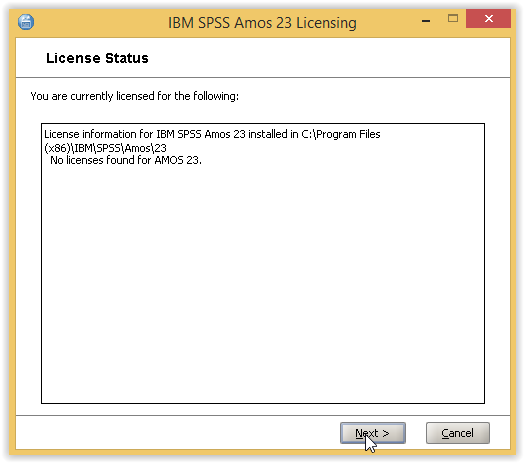
Task: Maximize the Amos 23 Licensing window
Action: [453, 19]
